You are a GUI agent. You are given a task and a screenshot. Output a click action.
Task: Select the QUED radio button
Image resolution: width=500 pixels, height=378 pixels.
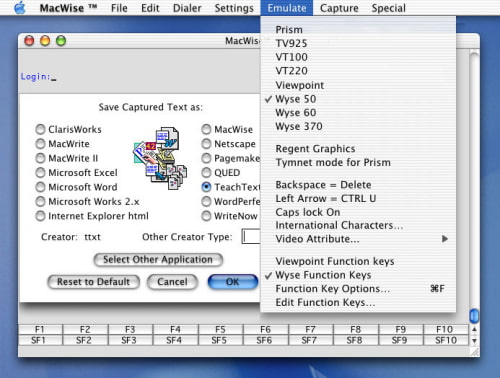coord(206,173)
